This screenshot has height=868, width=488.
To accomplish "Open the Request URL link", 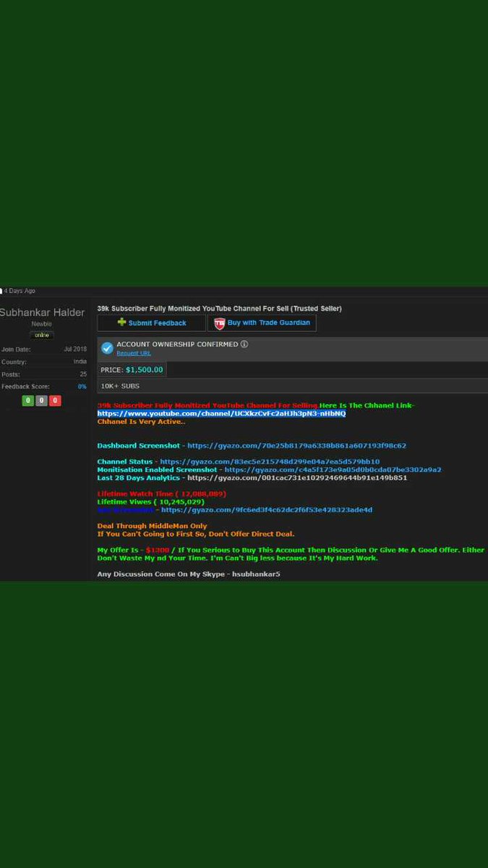I will point(134,353).
